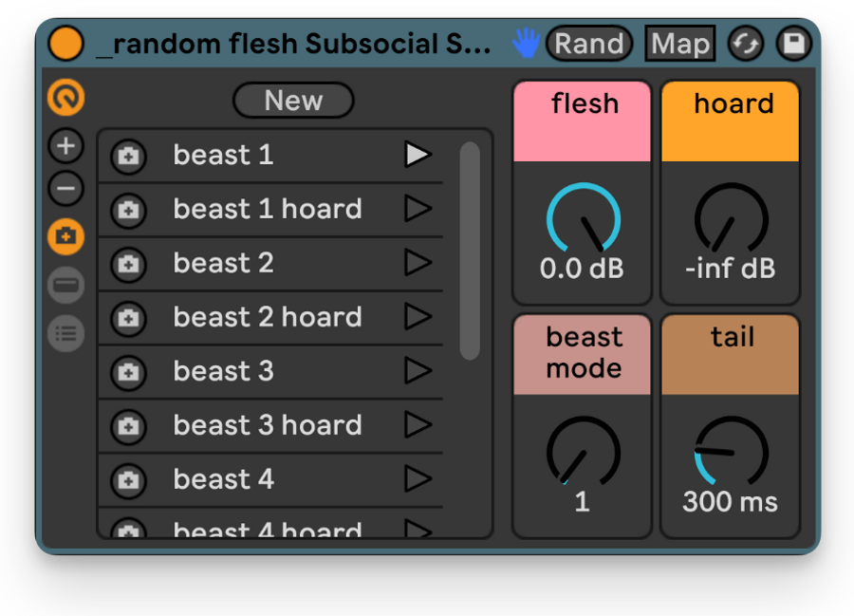Launch the beast 2 variation
The height and width of the screenshot is (616, 854).
[x=418, y=263]
